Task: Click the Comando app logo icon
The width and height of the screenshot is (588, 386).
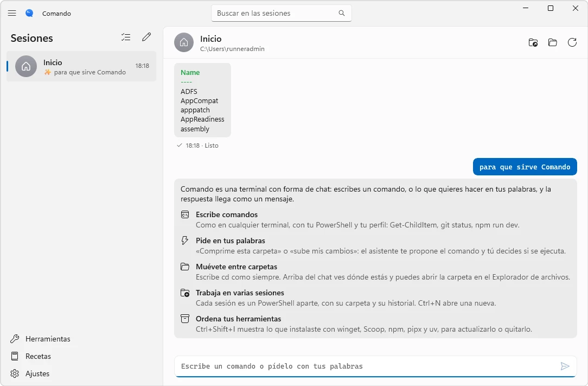Action: [x=29, y=13]
